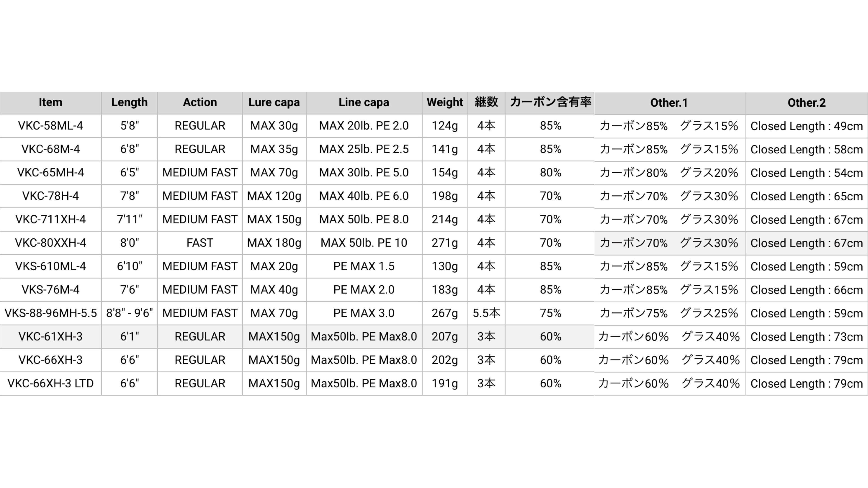
Task: Select the VKC-80XXH-4 item cell
Action: coord(51,243)
